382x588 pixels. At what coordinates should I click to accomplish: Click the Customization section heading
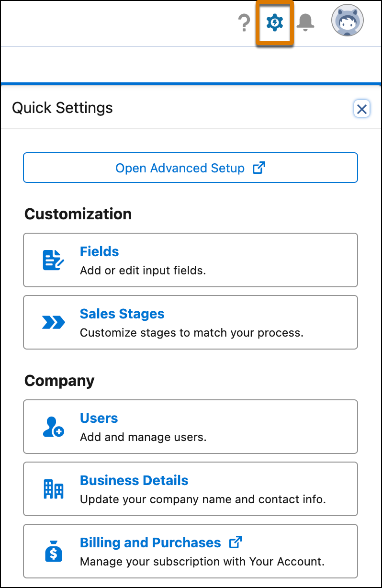tap(78, 214)
